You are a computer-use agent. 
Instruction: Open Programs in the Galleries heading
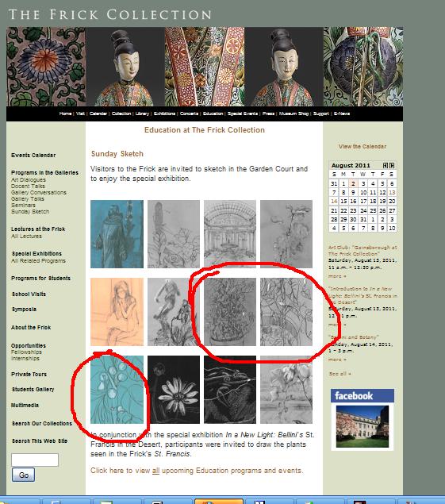(x=44, y=172)
